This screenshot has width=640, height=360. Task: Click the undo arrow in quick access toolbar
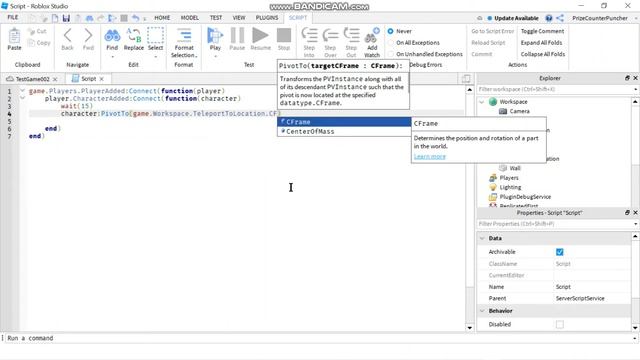[136, 18]
